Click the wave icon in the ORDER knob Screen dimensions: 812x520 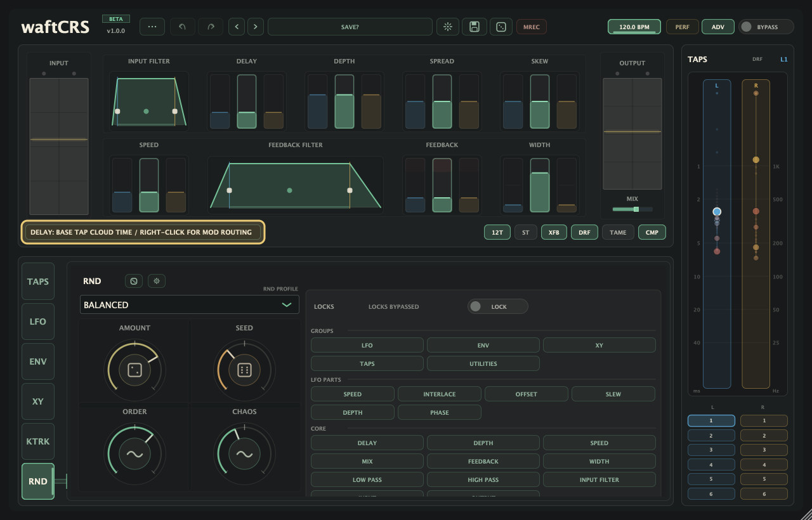click(x=134, y=453)
